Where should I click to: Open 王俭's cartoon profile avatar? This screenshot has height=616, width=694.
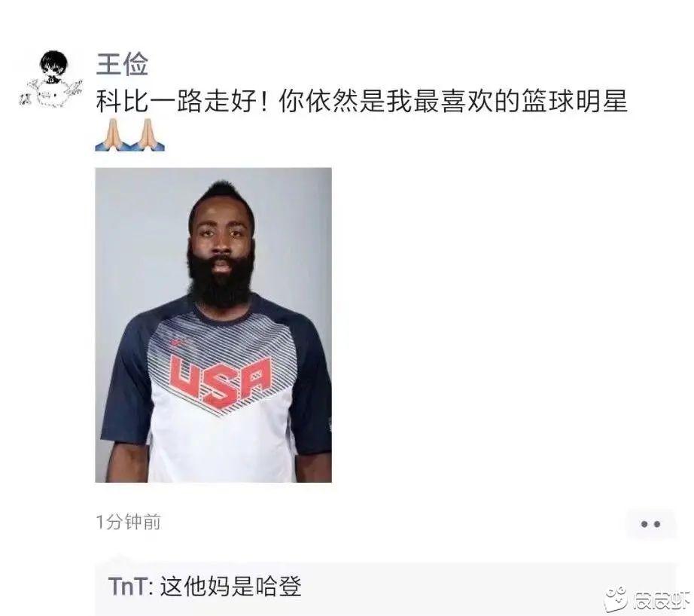point(50,80)
